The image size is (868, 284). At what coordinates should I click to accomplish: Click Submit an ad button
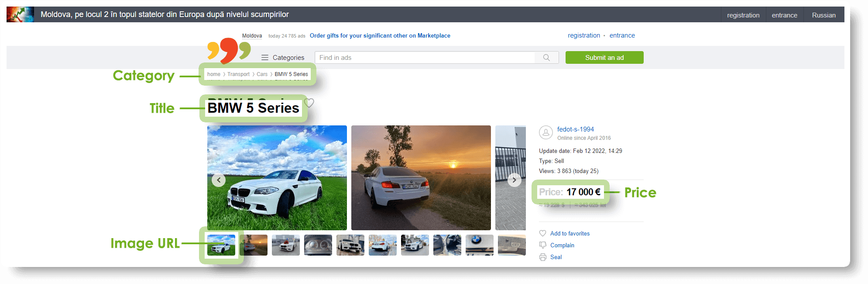604,58
